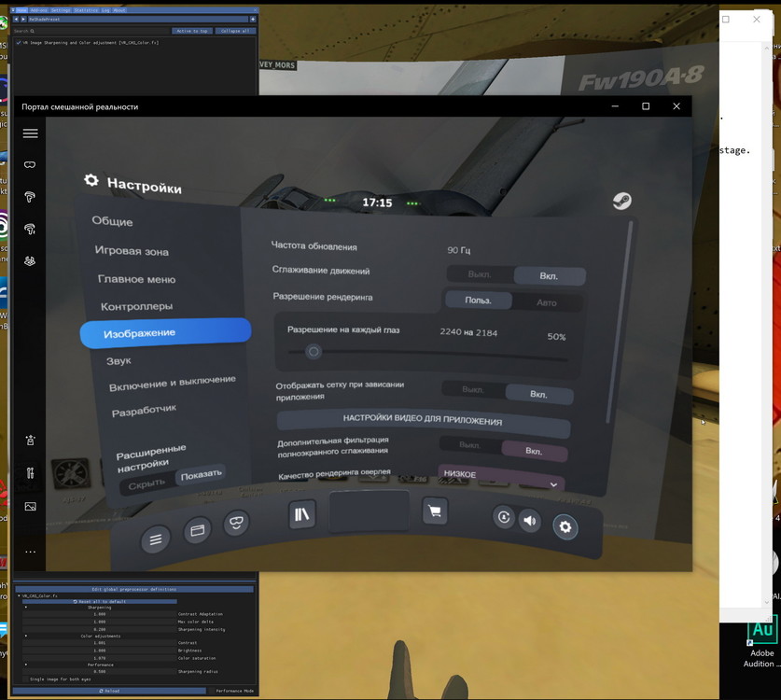This screenshot has width=781, height=700.
Task: Click НАСТРОЙКИ ВИДЕО ДЛЯ ПРИЛОЖЕНИЯ button
Action: tap(424, 421)
